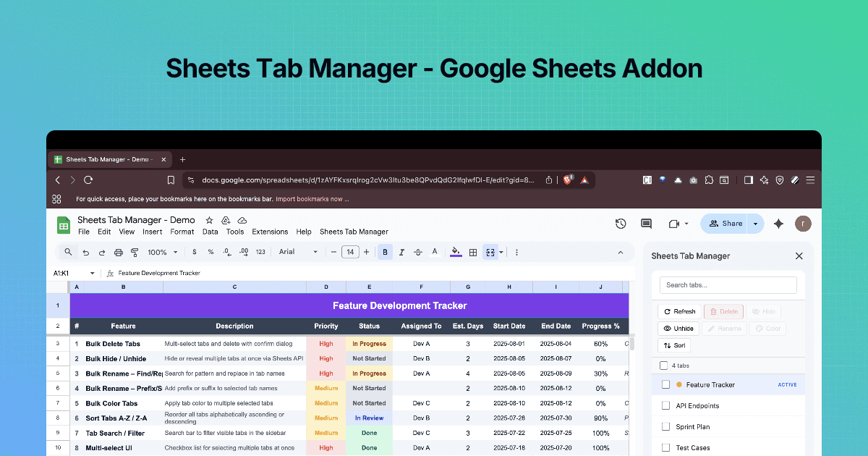Select the paint format tool
The image size is (868, 456).
coord(134,253)
